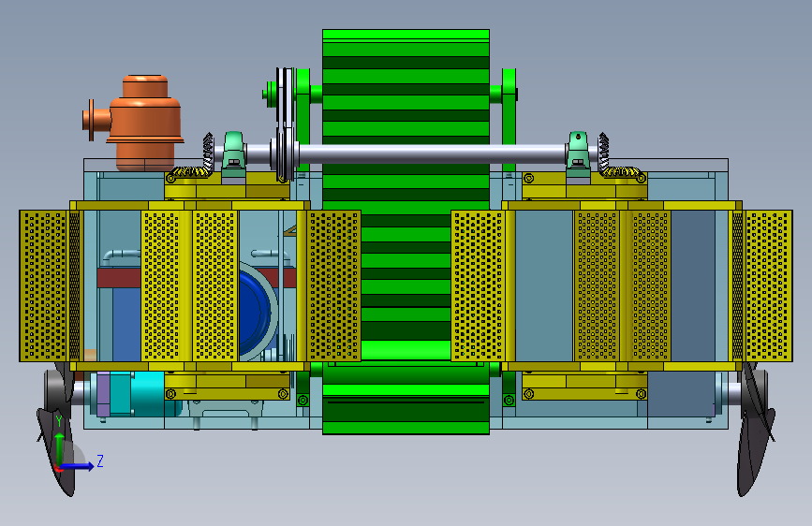Pick the black propeller at lower right
812x526 pixels.
754,429
